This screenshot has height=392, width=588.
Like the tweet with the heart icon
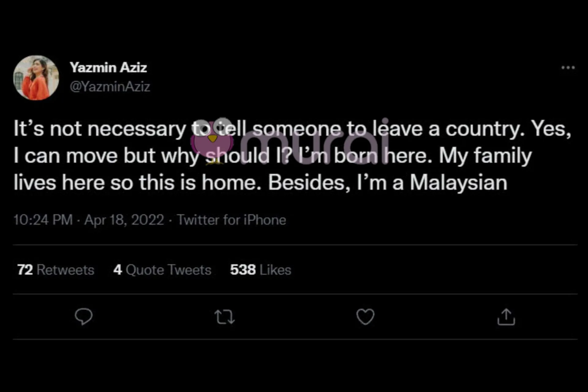click(x=365, y=317)
